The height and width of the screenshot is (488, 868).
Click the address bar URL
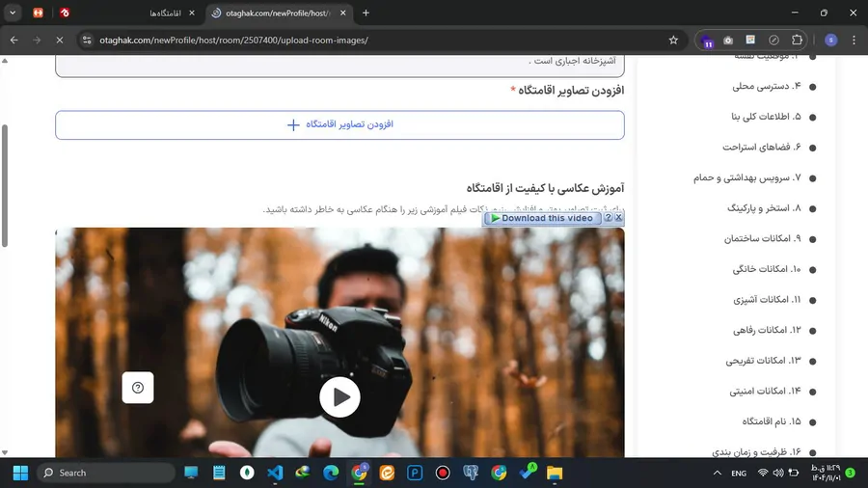point(233,40)
